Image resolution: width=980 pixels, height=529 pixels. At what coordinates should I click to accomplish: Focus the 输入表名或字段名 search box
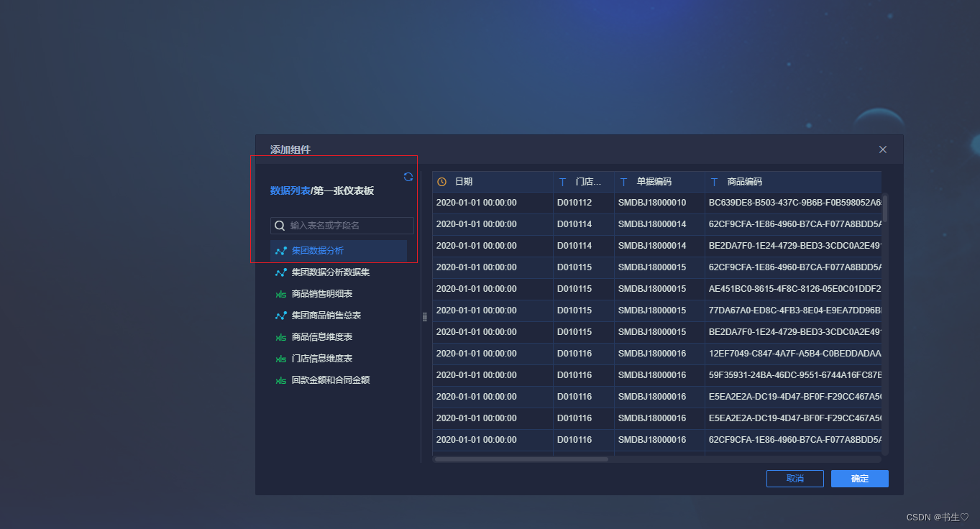342,226
